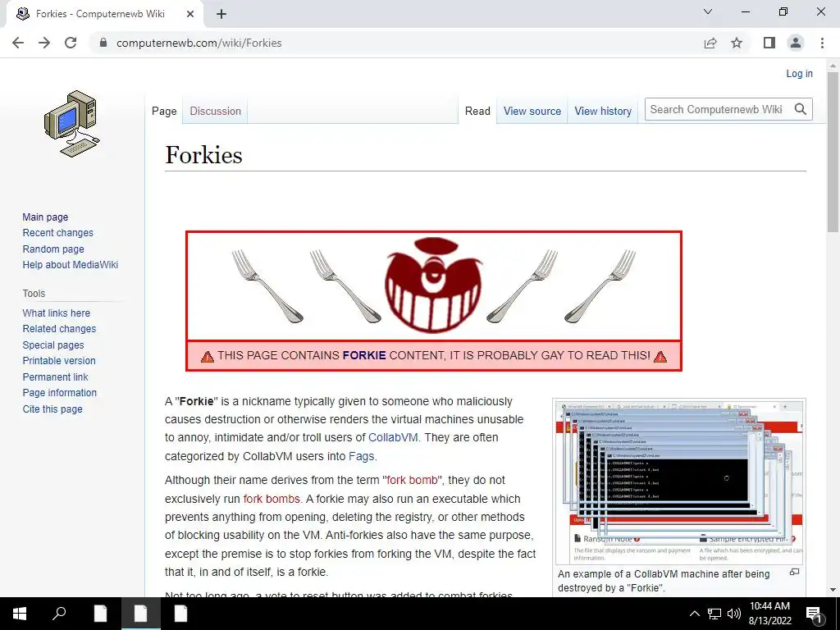Viewport: 840px width, 630px height.
Task: Switch to the Page tab
Action: click(x=164, y=111)
